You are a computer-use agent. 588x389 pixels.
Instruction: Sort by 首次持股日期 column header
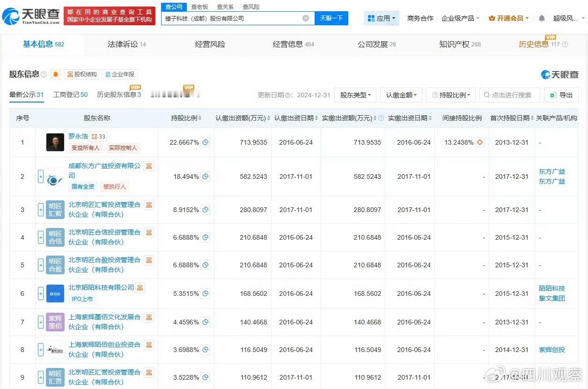point(512,118)
